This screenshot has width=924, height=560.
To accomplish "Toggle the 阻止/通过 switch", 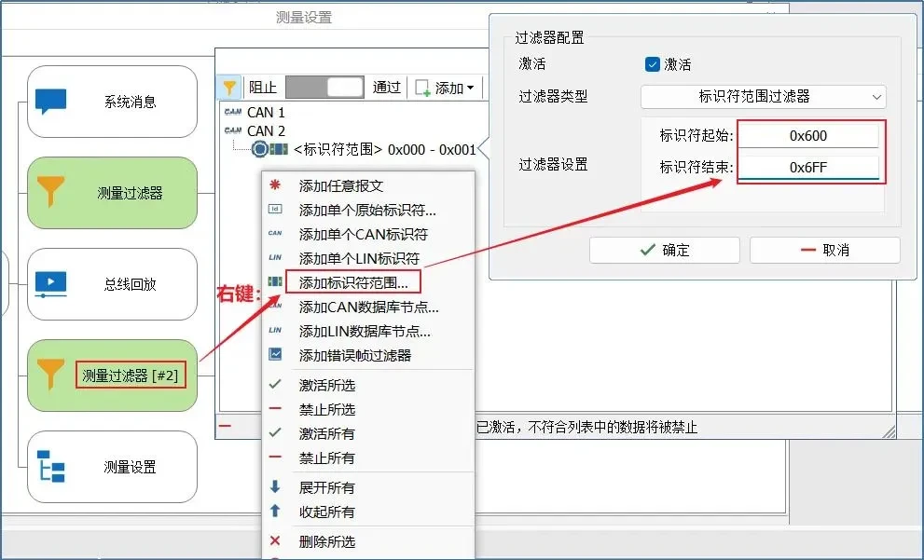I will tap(324, 88).
